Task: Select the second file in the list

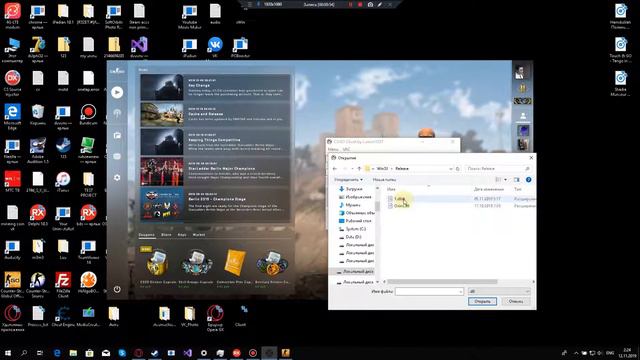Action: [402, 206]
